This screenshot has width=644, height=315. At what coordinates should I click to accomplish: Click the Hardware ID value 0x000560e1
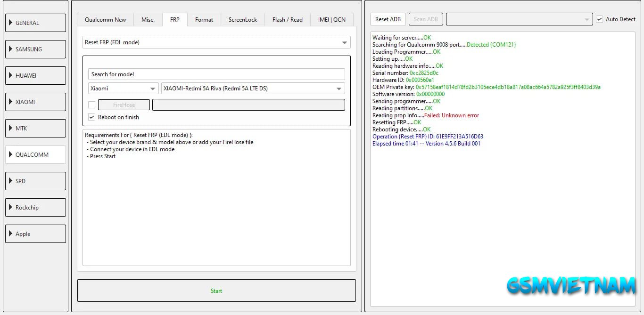420,80
